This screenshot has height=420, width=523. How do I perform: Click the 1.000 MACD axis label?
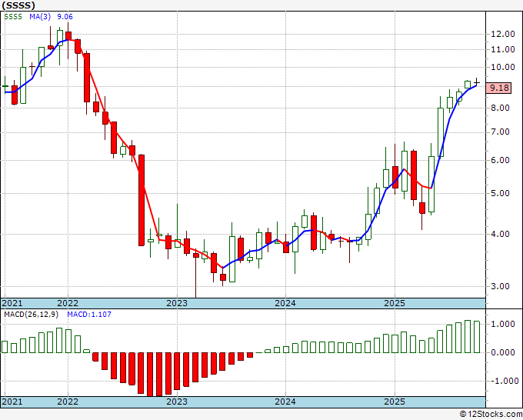tap(503, 325)
